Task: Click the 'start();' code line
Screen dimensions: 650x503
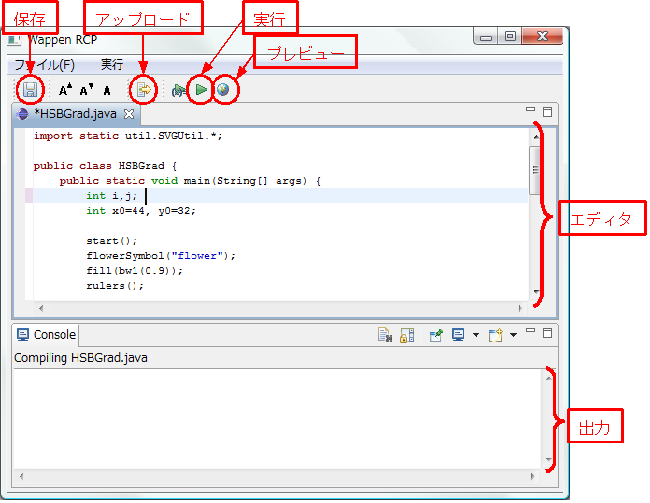Action: pos(112,241)
